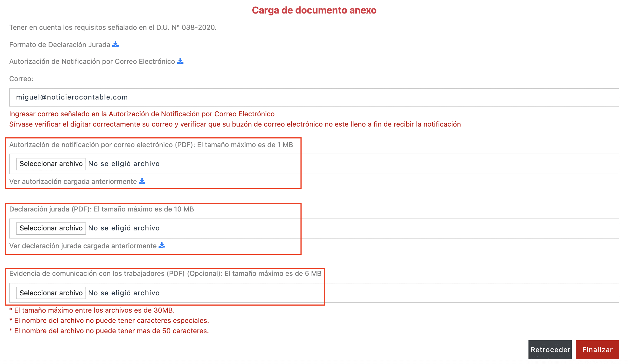Click the Correo: label
This screenshot has width=628, height=364.
[x=21, y=79]
